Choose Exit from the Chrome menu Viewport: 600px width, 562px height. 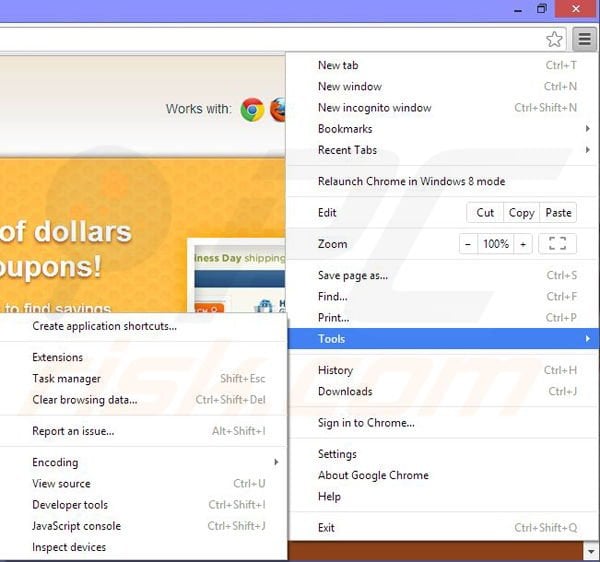pyautogui.click(x=443, y=528)
